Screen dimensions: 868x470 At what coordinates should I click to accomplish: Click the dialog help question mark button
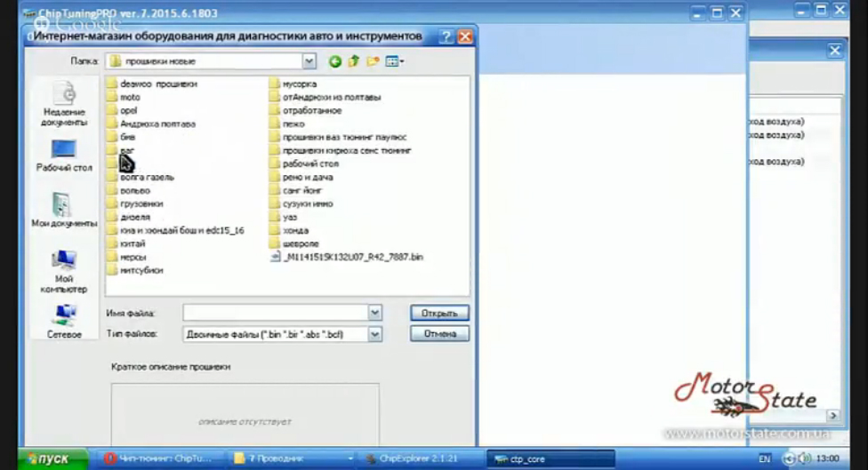[446, 36]
